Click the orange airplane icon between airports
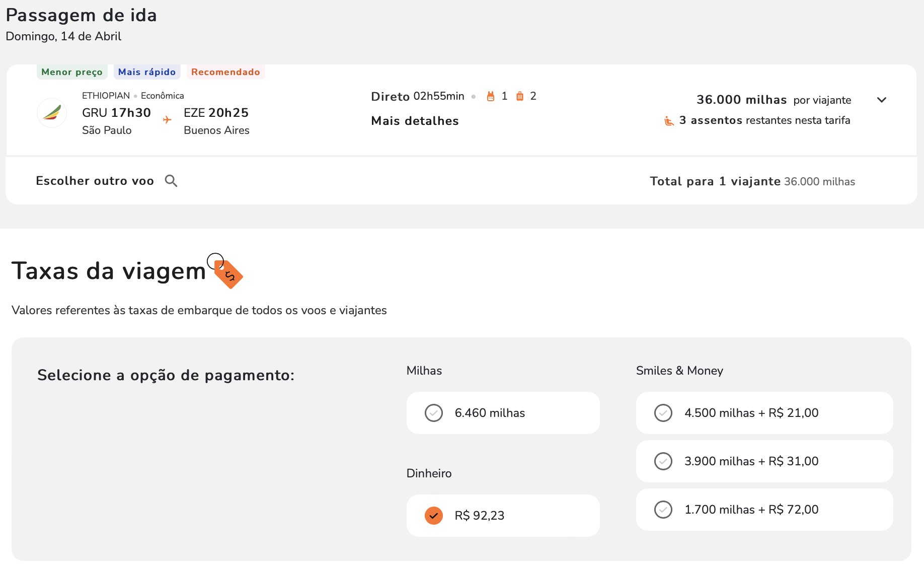 click(x=167, y=120)
